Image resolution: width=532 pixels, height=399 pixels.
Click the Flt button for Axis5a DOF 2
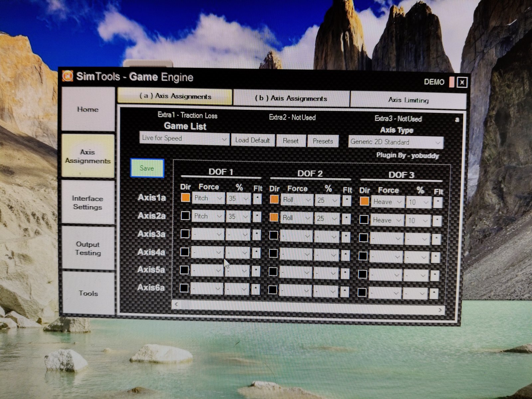pos(345,274)
